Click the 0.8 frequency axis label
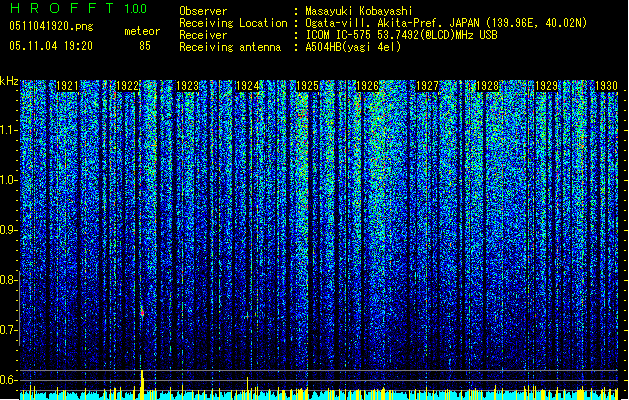The image size is (629, 400). coord(9,280)
